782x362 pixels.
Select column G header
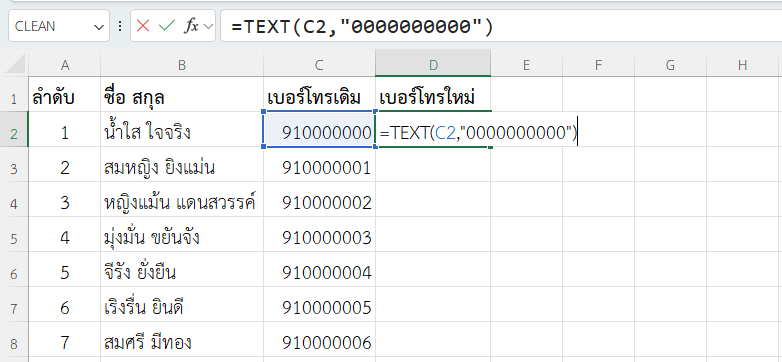point(670,65)
